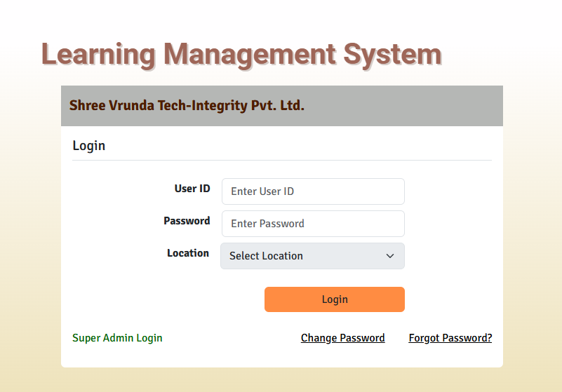The height and width of the screenshot is (392, 562).
Task: Click the Login section heading text
Action: 89,146
